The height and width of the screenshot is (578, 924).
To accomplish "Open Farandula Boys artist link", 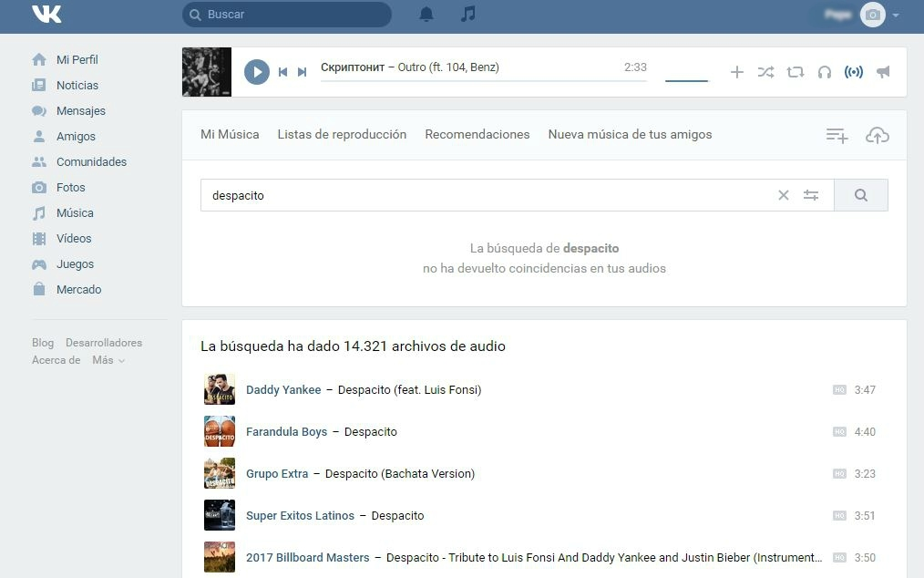I will (286, 432).
